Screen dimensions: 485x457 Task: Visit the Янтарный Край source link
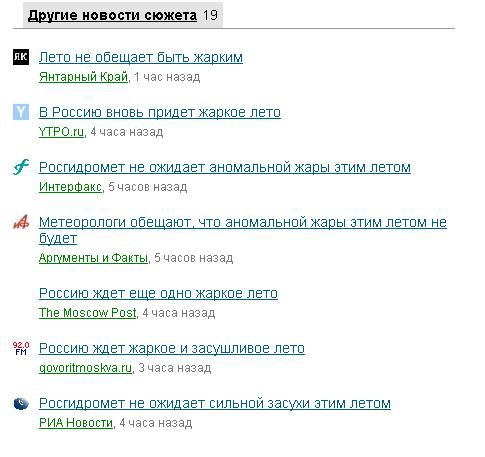coord(84,77)
